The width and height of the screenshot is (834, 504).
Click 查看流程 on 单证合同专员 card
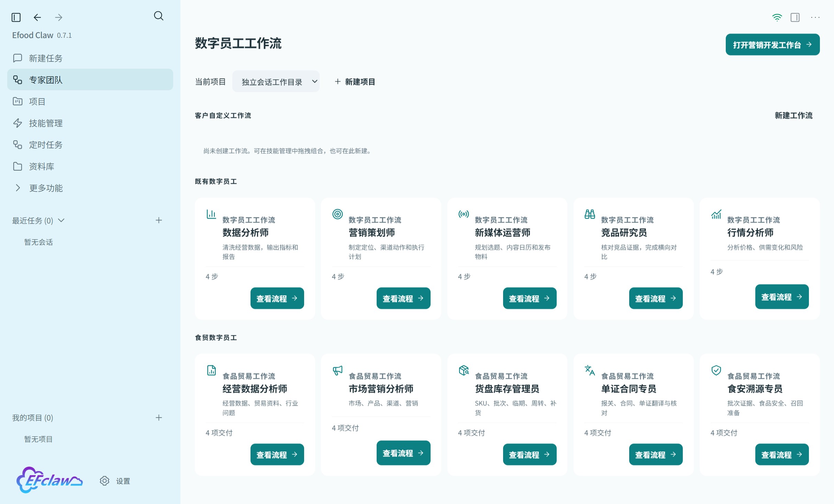click(x=656, y=455)
